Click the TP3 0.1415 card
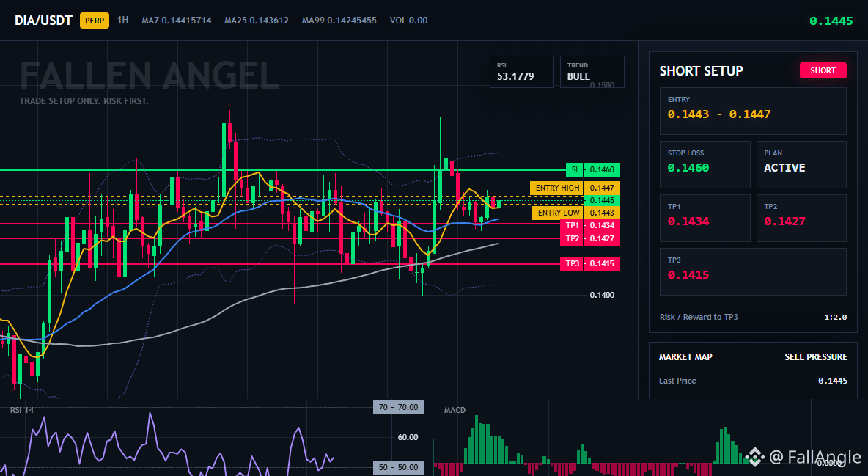Screen dimensions: 868x476 pos(753,271)
